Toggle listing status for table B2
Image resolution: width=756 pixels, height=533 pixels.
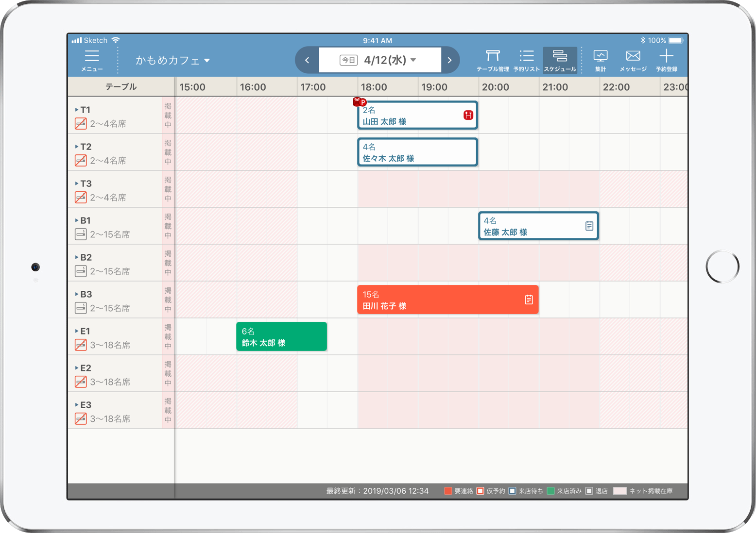pyautogui.click(x=168, y=263)
